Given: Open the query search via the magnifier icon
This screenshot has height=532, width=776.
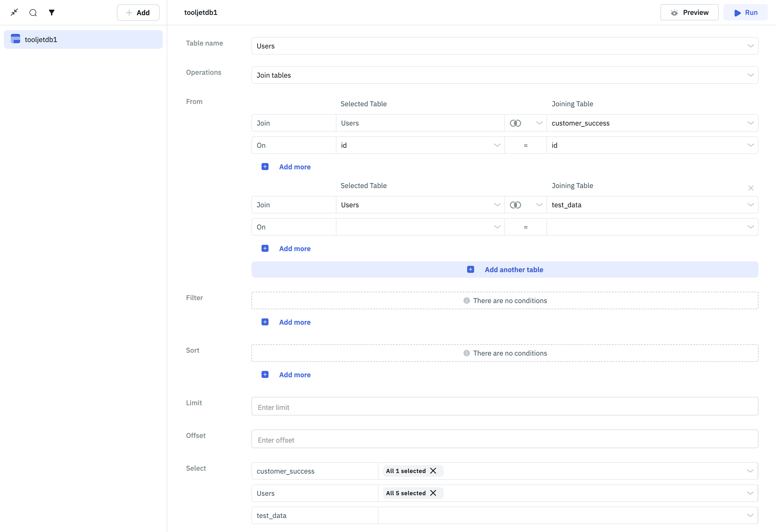Looking at the screenshot, I should tap(33, 13).
